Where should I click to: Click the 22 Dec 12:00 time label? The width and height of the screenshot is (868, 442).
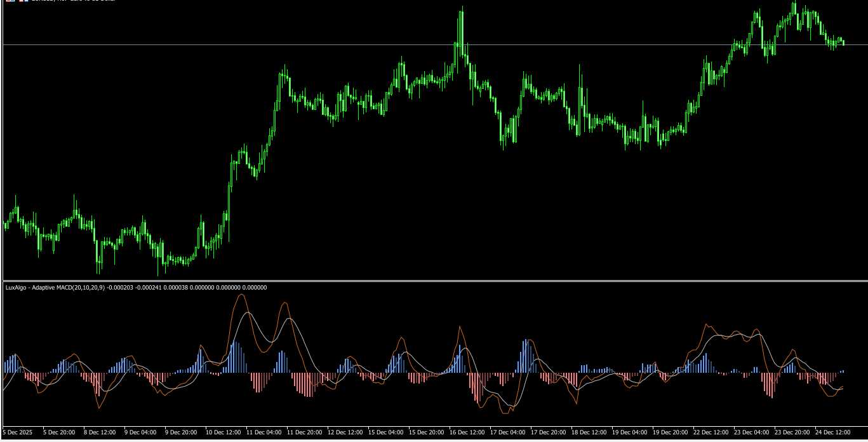[711, 432]
